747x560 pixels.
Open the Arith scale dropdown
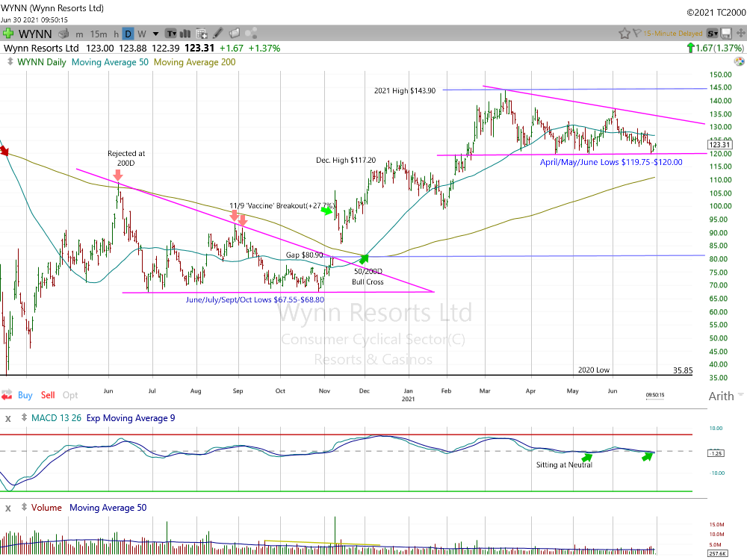point(726,396)
